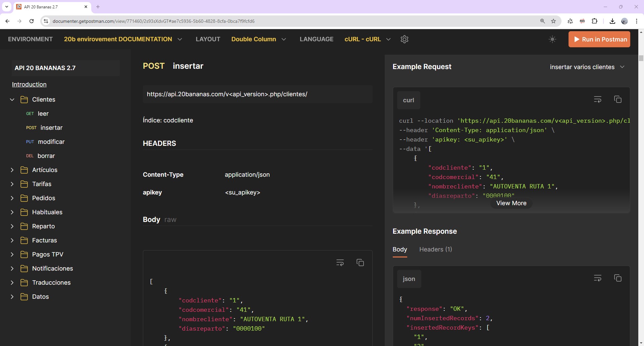Close the API 20 Bananas 2.7 tab

pyautogui.click(x=86, y=7)
